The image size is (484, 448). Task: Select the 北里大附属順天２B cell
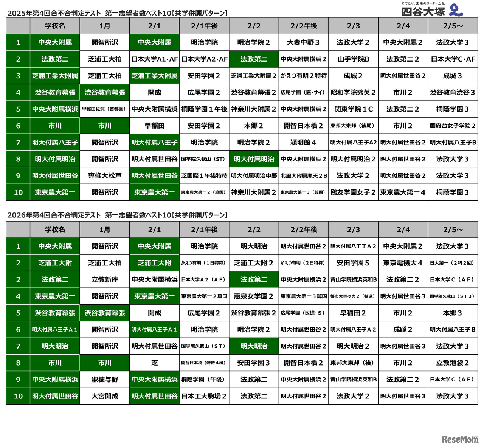pyautogui.click(x=304, y=175)
